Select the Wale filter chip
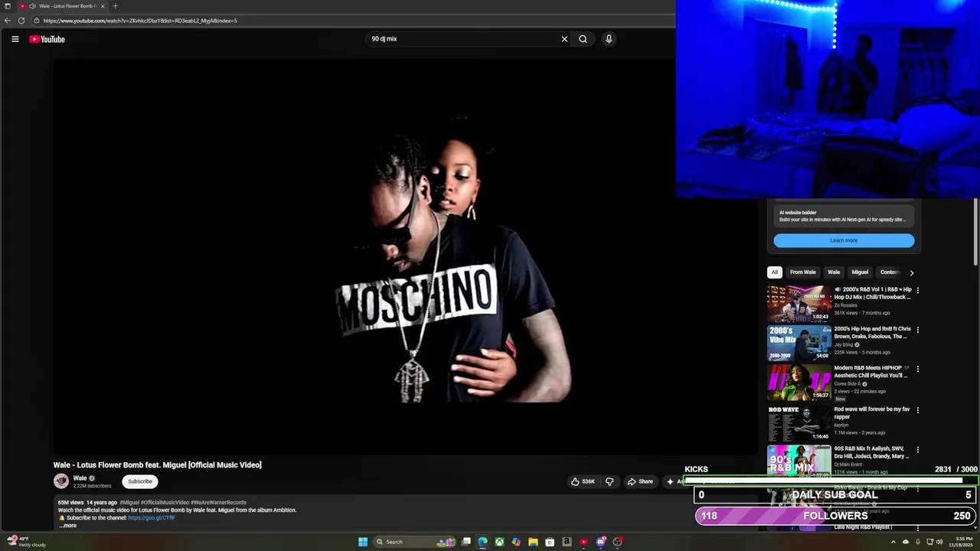Viewport: 980px width, 551px height. coord(833,272)
